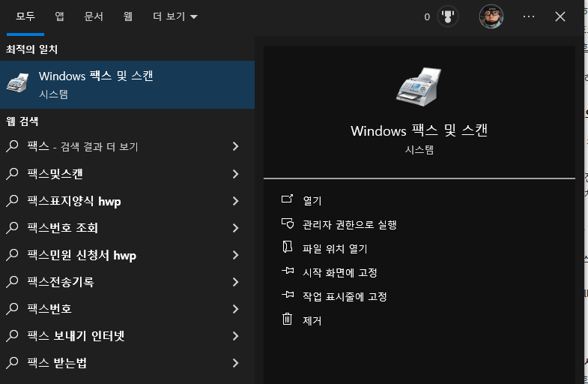588x384 pixels.
Task: Expand the 팩스번호 suggestion arrow
Action: click(235, 309)
